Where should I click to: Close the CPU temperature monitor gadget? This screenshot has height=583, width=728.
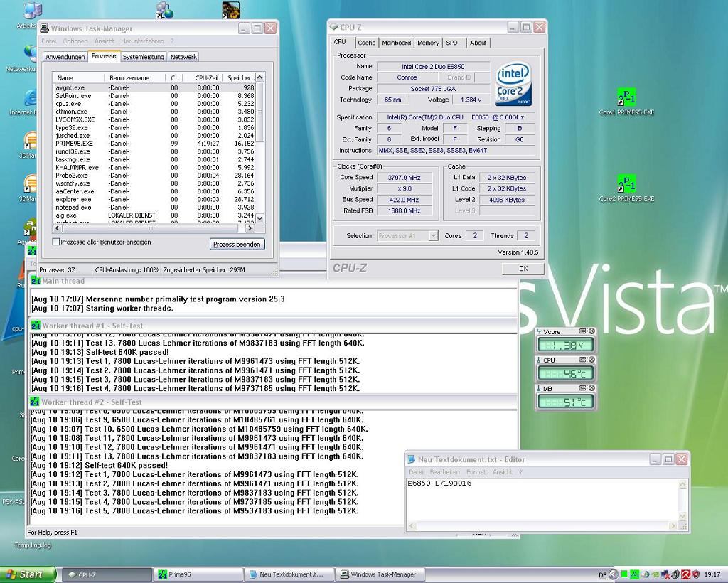[591, 360]
